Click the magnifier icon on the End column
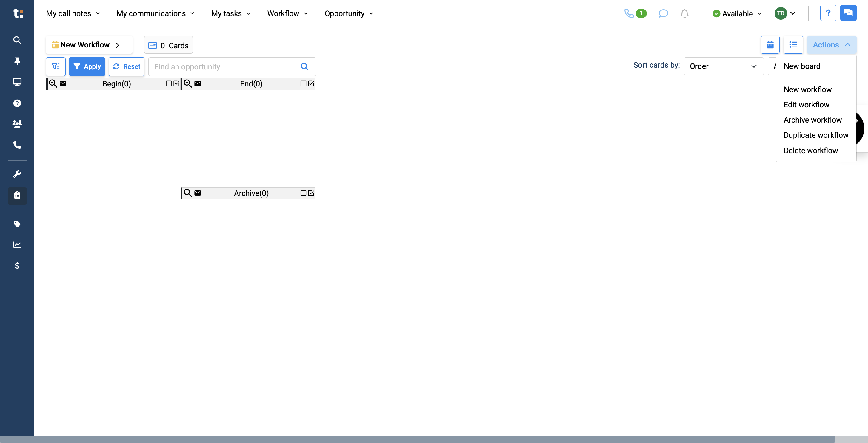The height and width of the screenshot is (443, 868). coord(187,83)
